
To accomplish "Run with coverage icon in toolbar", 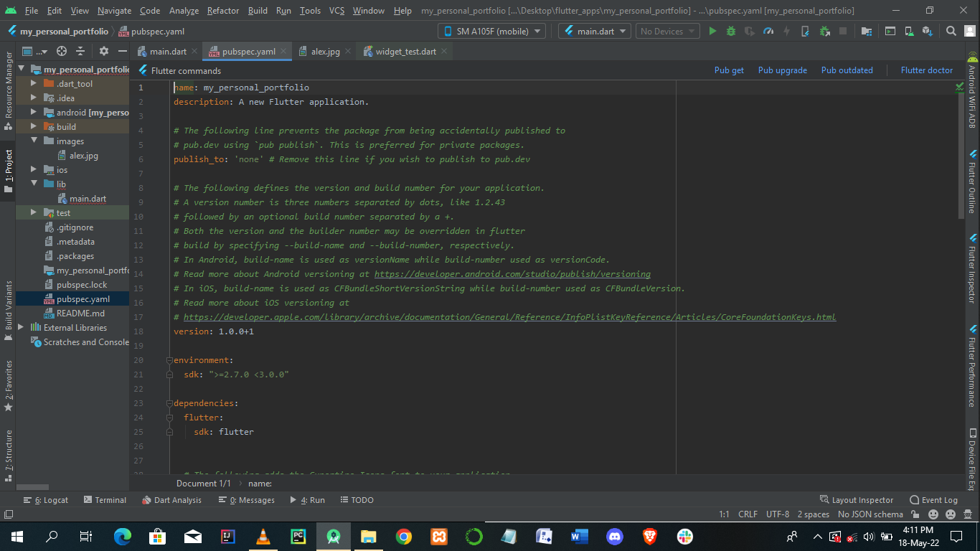I will [x=750, y=31].
